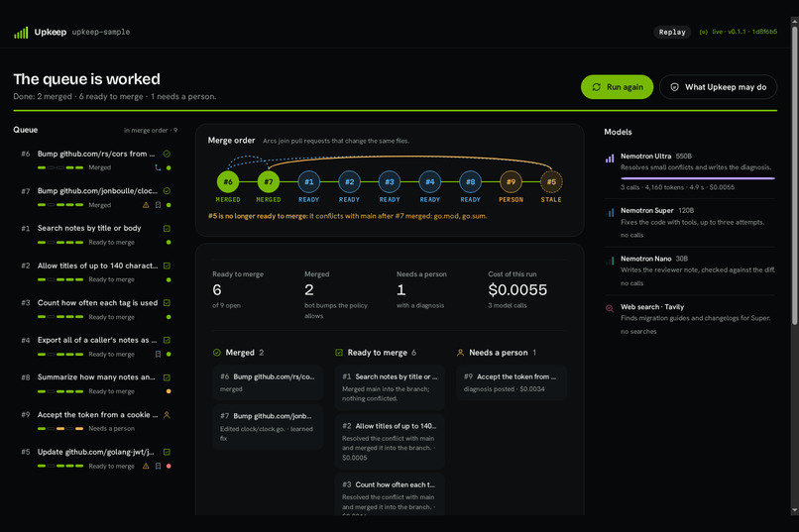Viewport: 799px width, 532px height.
Task: Click the $0.0055 cost of this run value
Action: pyautogui.click(x=517, y=289)
